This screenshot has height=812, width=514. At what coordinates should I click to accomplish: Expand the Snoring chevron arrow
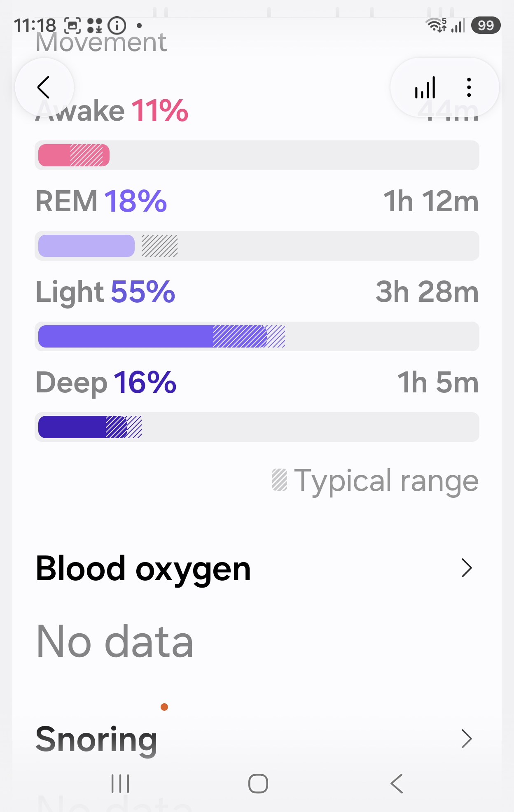pos(466,739)
